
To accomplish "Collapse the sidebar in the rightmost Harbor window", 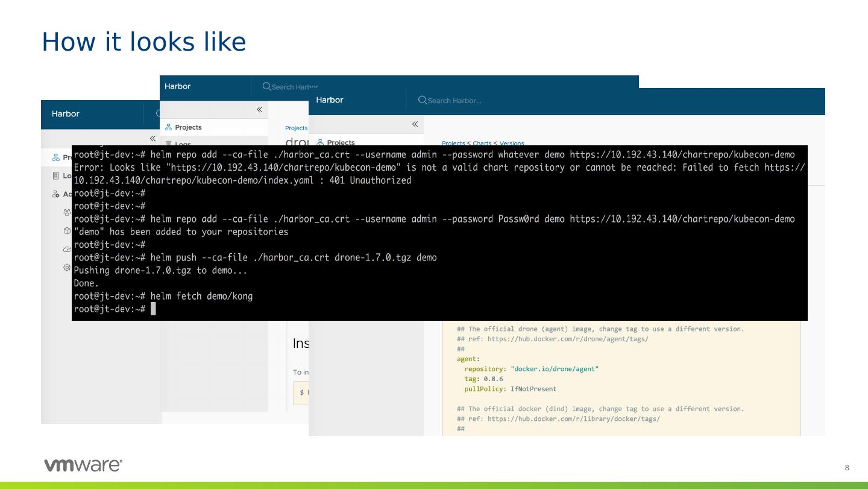I will pos(415,124).
